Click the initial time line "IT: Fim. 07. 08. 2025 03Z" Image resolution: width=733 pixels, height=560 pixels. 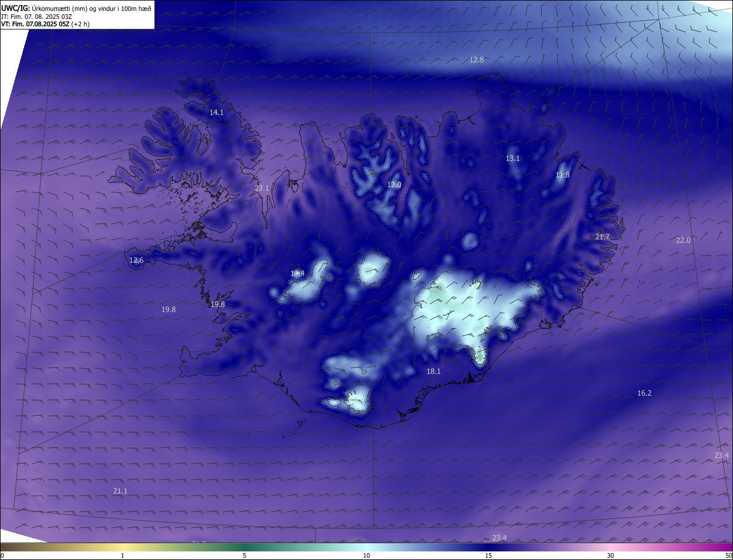pos(37,16)
